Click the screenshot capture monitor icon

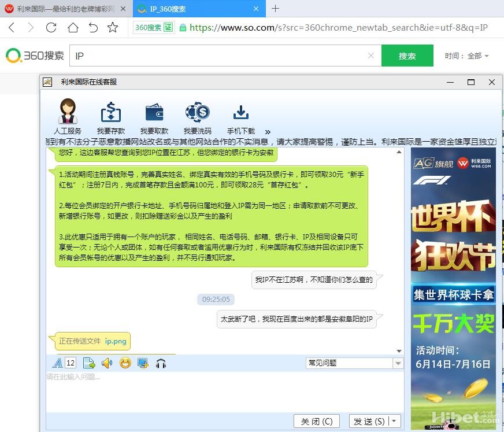143,363
